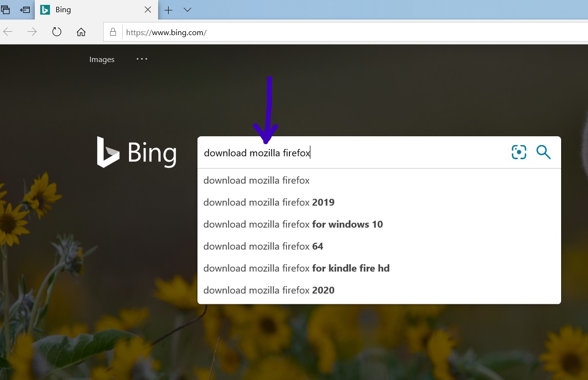Image resolution: width=588 pixels, height=380 pixels.
Task: Select the Bing browser tab
Action: coord(96,10)
